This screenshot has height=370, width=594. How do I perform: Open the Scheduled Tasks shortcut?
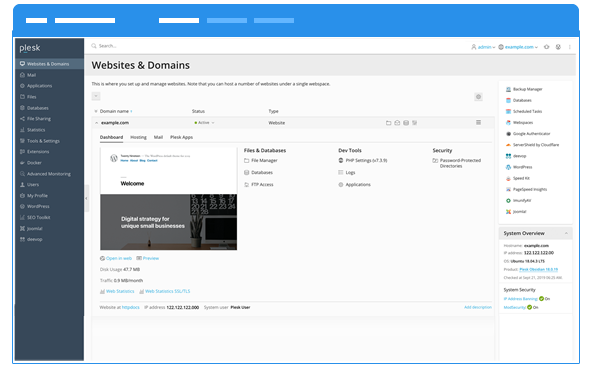[524, 111]
